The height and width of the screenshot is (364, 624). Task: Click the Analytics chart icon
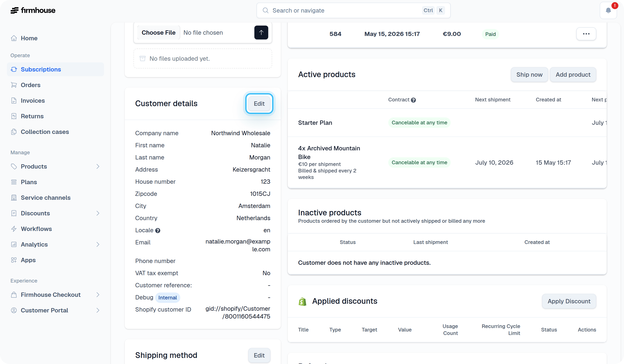[x=14, y=244]
